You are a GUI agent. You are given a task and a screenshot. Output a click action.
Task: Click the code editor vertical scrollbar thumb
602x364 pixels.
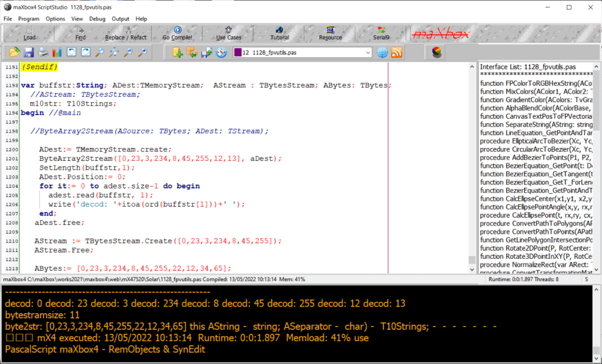(471, 260)
